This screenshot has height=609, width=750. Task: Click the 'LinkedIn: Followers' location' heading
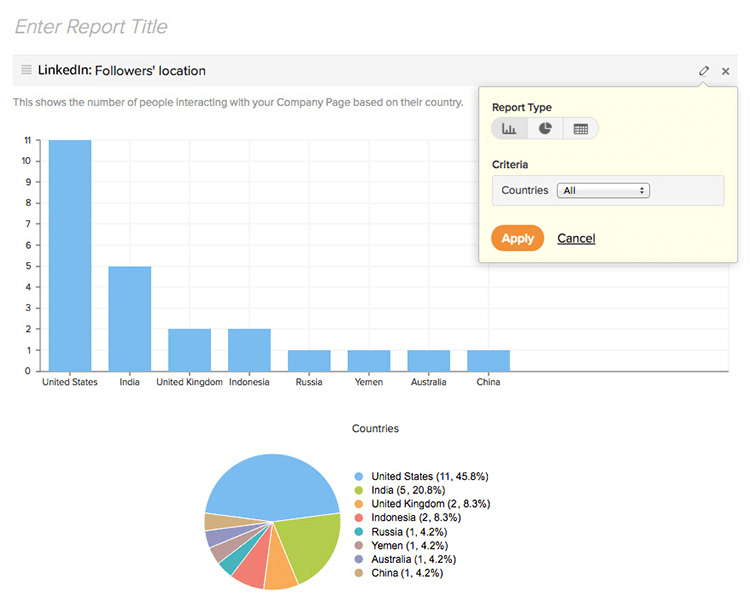[x=122, y=70]
